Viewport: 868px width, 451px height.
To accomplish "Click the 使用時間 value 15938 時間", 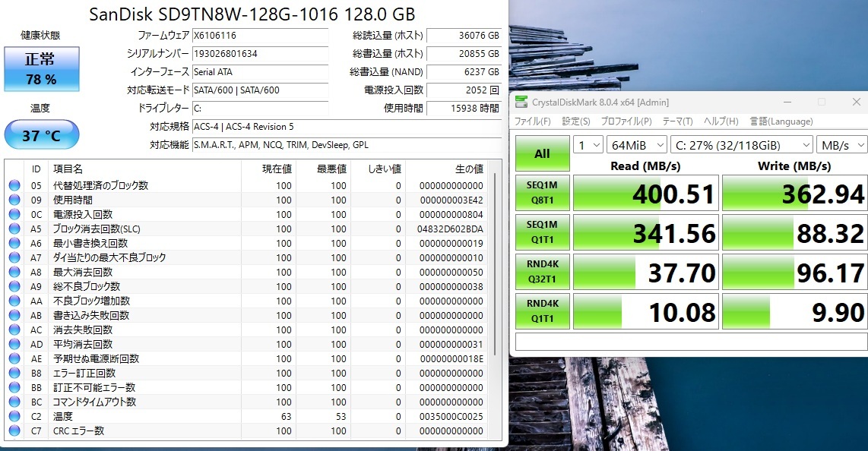I will click(464, 109).
